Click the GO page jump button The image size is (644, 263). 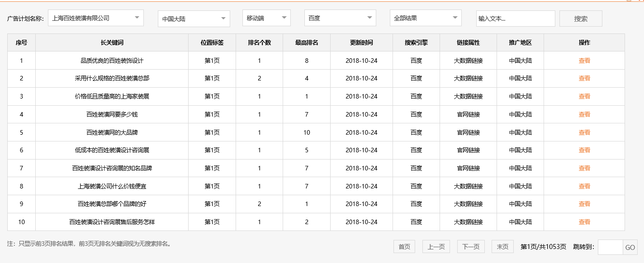(630, 246)
